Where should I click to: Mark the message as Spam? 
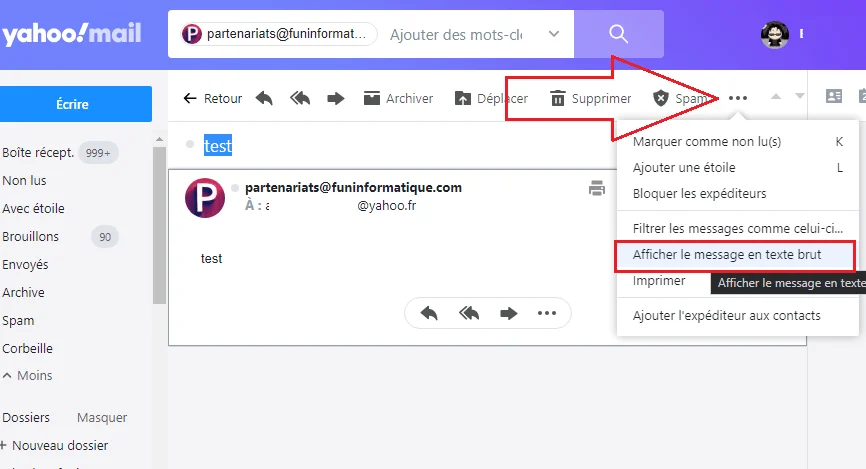[x=679, y=98]
